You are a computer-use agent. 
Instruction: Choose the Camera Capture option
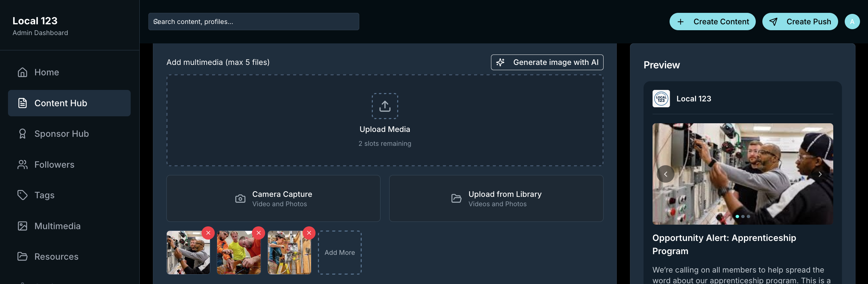click(x=273, y=198)
